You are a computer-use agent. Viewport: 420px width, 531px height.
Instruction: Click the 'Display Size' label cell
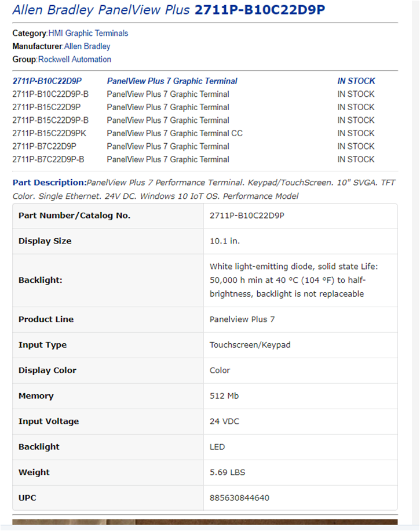coord(108,241)
